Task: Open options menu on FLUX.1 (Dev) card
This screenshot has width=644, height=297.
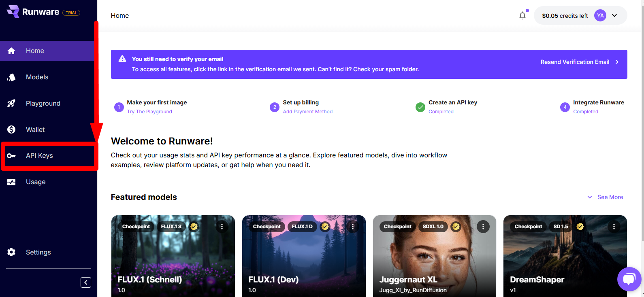Action: pos(353,227)
